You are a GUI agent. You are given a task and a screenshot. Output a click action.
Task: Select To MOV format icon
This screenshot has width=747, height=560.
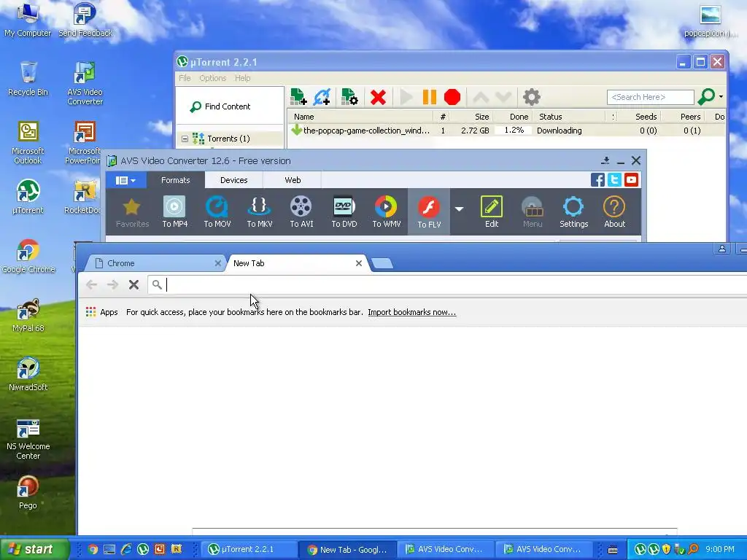(217, 212)
